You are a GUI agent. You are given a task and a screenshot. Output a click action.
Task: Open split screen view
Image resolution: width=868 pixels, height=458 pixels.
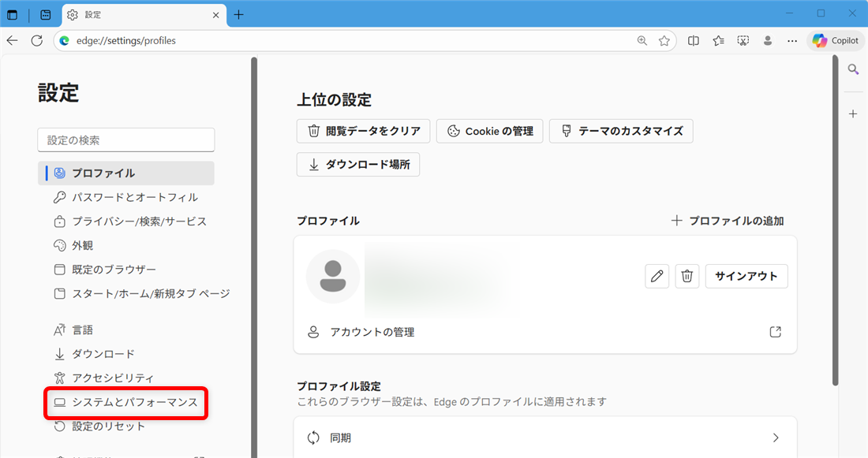pyautogui.click(x=693, y=40)
